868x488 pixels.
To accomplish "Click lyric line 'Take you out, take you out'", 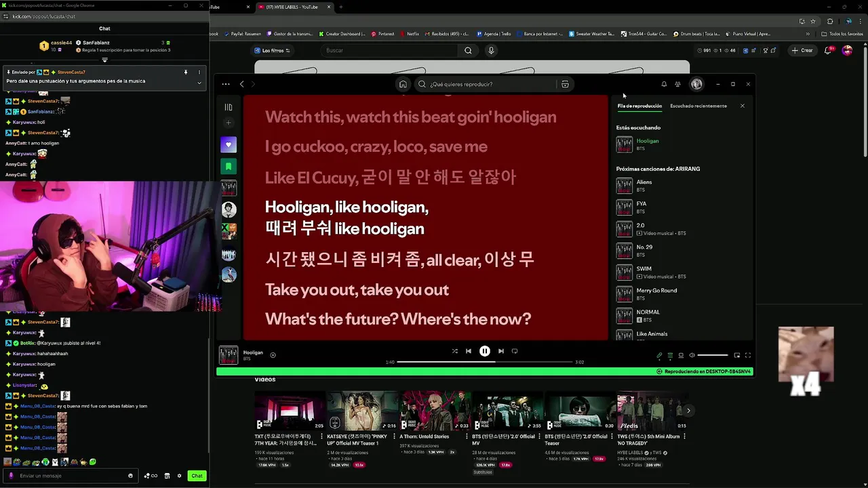I will [357, 290].
